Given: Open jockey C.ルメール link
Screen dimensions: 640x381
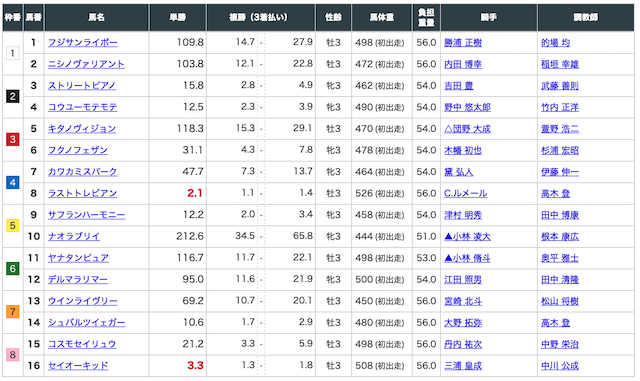Looking at the screenshot, I should (x=465, y=193).
